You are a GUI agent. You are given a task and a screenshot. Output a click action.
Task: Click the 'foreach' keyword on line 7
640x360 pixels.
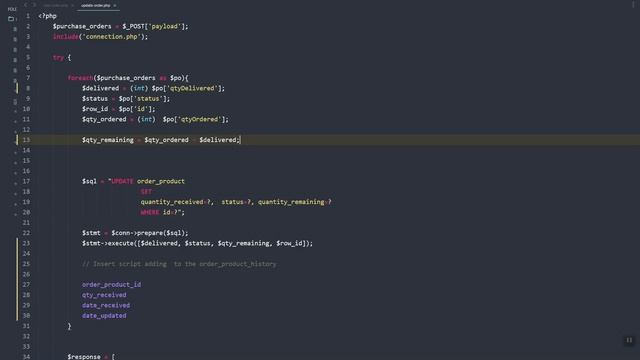coord(80,78)
